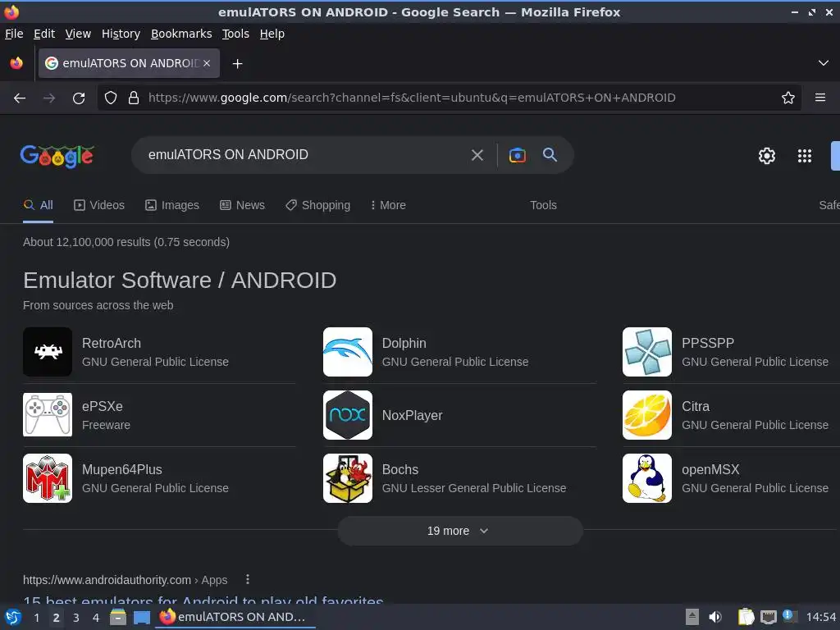The image size is (840, 630).
Task: View site security via padlock icon
Action: coord(134,98)
